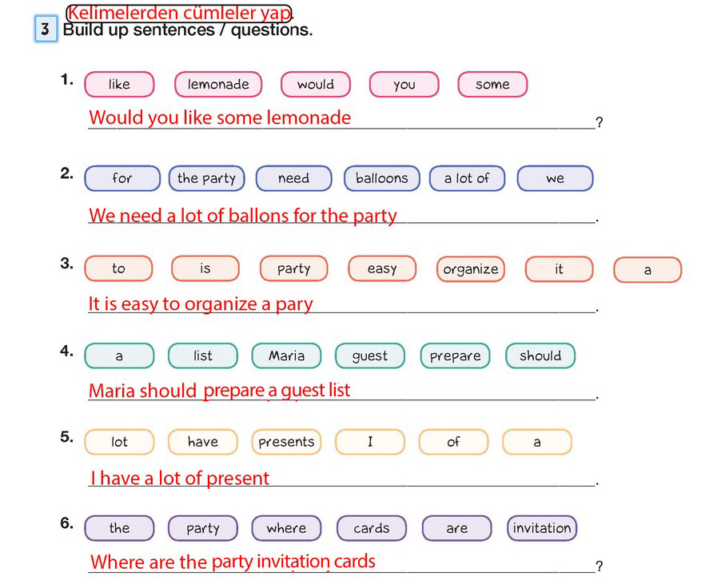Image resolution: width=717 pixels, height=588 pixels.
Task: Tap the "guest" word pill
Action: (369, 356)
